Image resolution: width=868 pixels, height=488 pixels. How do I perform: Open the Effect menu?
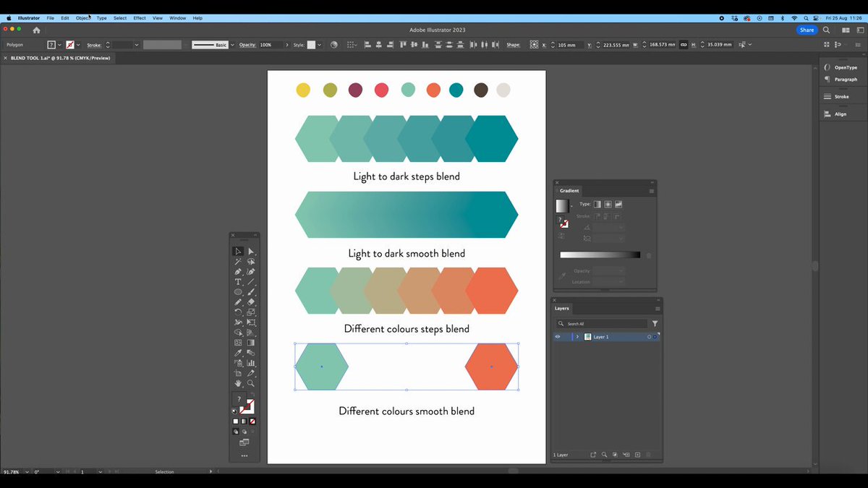(x=140, y=18)
